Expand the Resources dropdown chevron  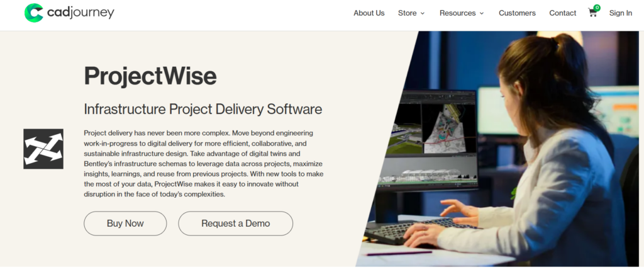coord(482,13)
